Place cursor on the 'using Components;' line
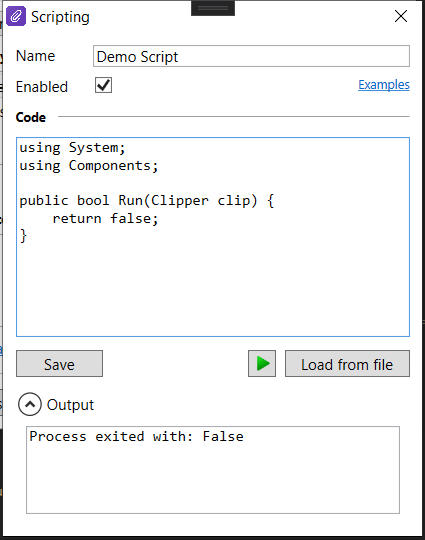425x540 pixels. [x=89, y=166]
